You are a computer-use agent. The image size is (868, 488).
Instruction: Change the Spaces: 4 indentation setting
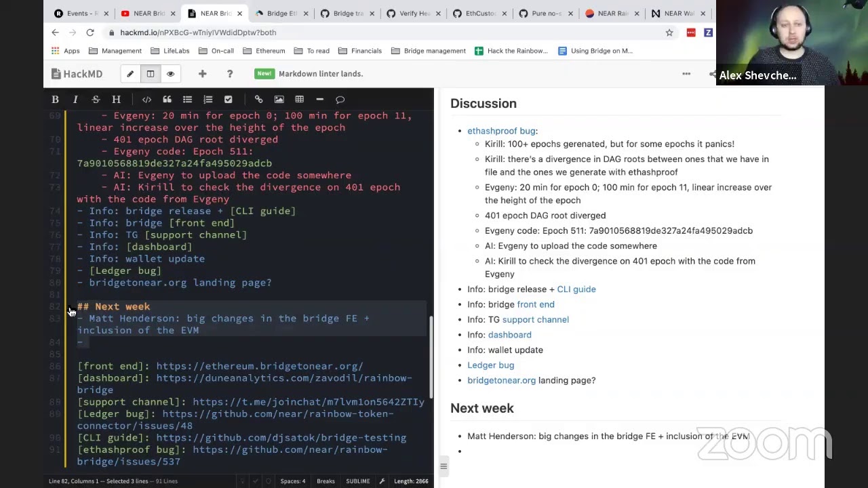pyautogui.click(x=293, y=481)
